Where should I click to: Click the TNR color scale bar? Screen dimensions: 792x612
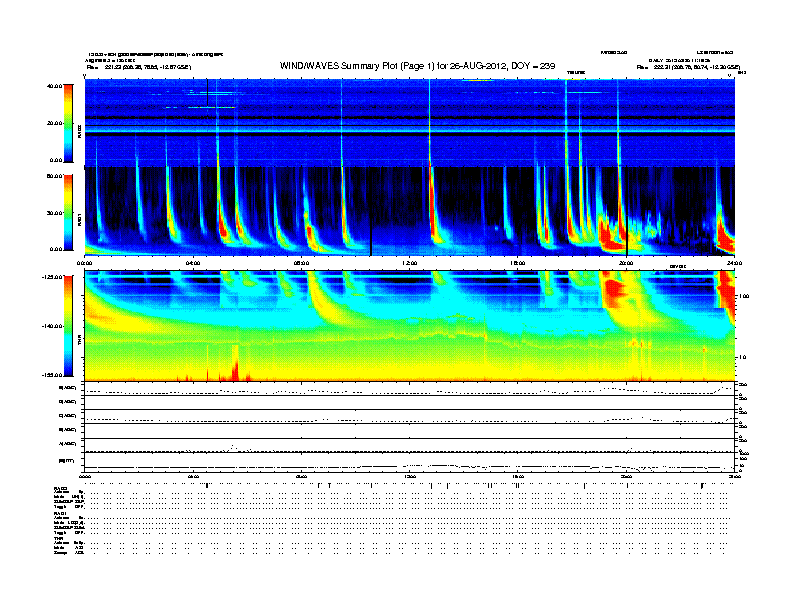(x=68, y=326)
